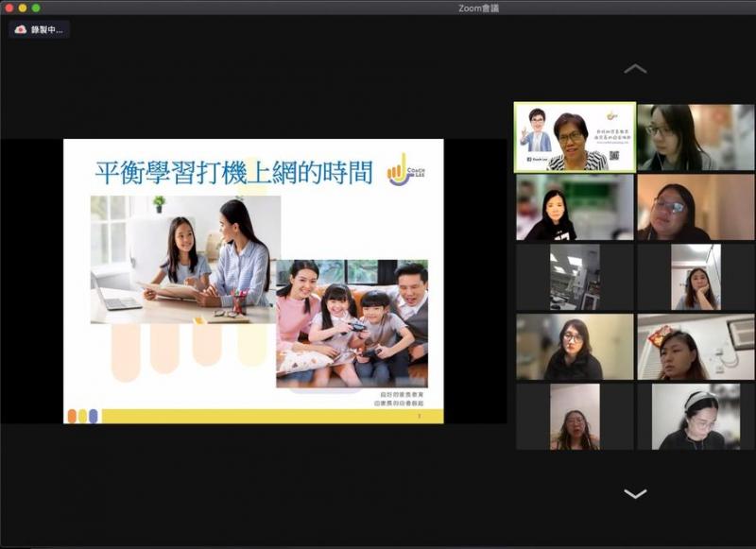Viewport: 756px width, 549px height.
Task: Click the slide title 平衡學習打機上網的時間
Action: pos(233,173)
